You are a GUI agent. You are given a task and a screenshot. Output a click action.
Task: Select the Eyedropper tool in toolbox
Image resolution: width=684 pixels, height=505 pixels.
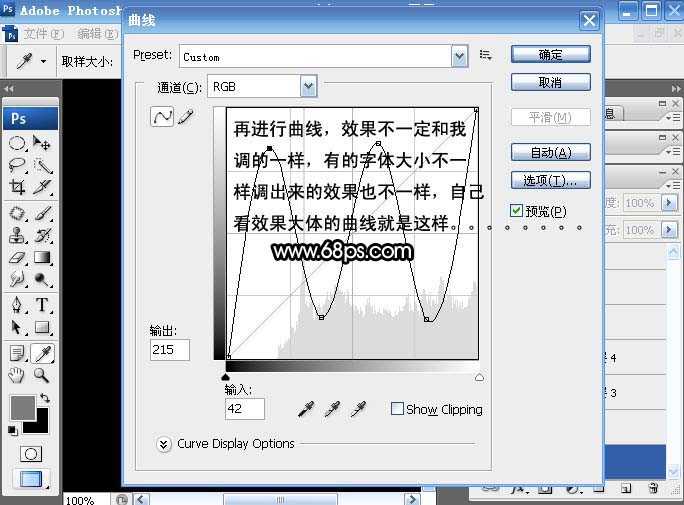[x=43, y=354]
